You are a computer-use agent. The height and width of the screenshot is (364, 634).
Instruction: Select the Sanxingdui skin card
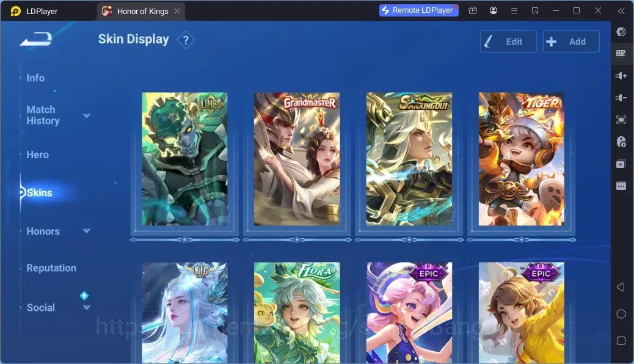(x=409, y=159)
